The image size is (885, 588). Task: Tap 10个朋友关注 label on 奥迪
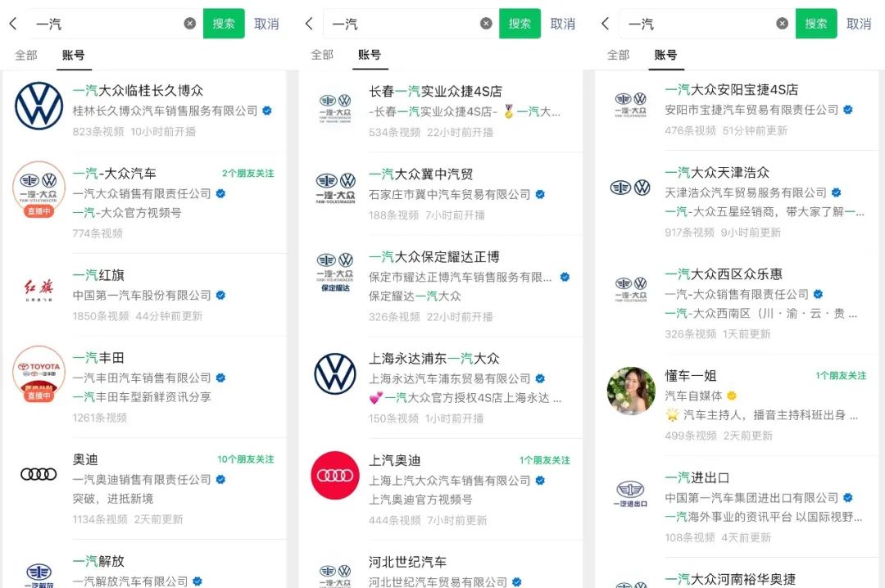246,459
